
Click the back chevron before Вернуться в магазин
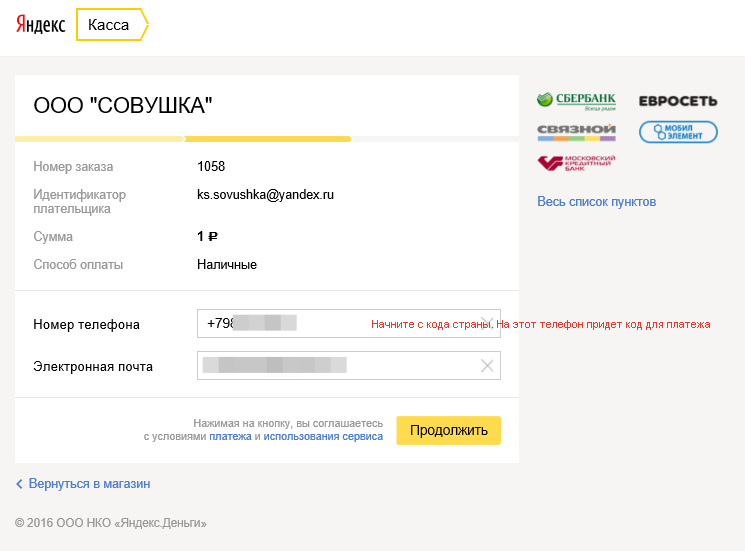pos(19,484)
